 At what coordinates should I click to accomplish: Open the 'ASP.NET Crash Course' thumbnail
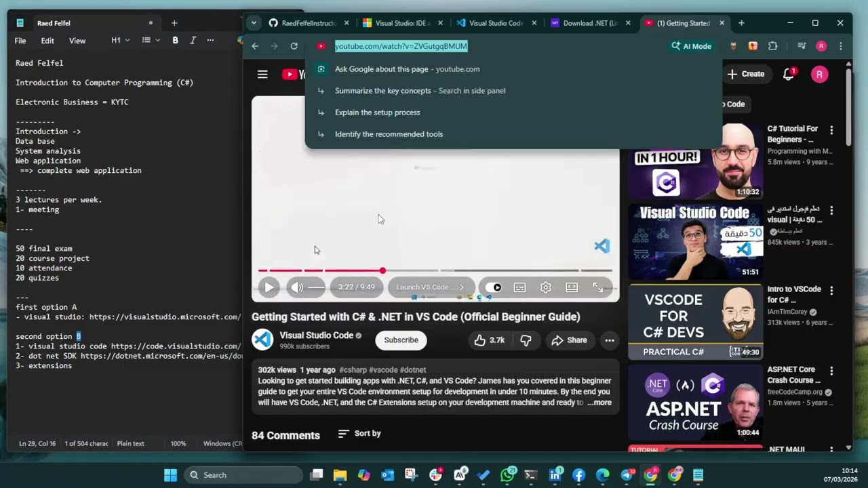[x=695, y=403]
